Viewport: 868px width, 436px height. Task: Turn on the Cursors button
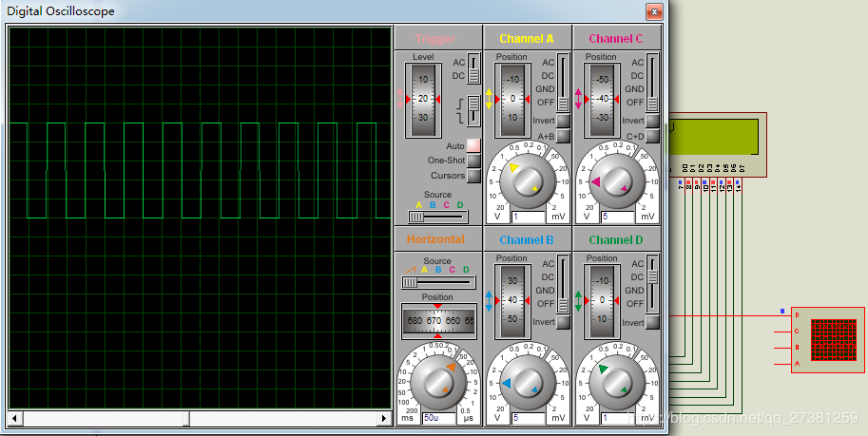pos(473,176)
